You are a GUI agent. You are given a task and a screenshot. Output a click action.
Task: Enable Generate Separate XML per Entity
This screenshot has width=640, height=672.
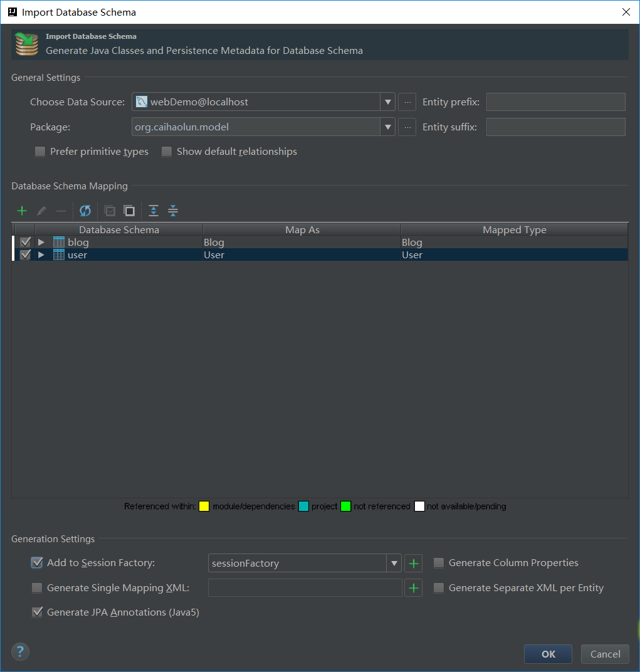(439, 587)
